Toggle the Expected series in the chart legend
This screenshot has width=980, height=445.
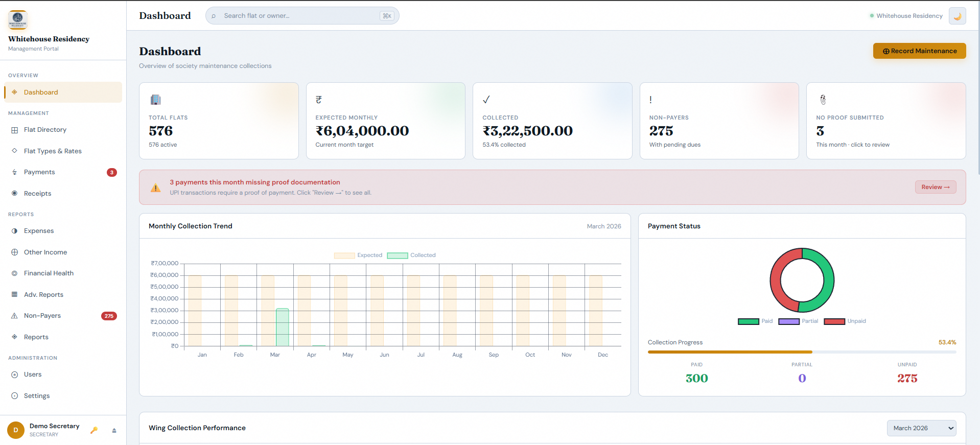[x=358, y=255]
